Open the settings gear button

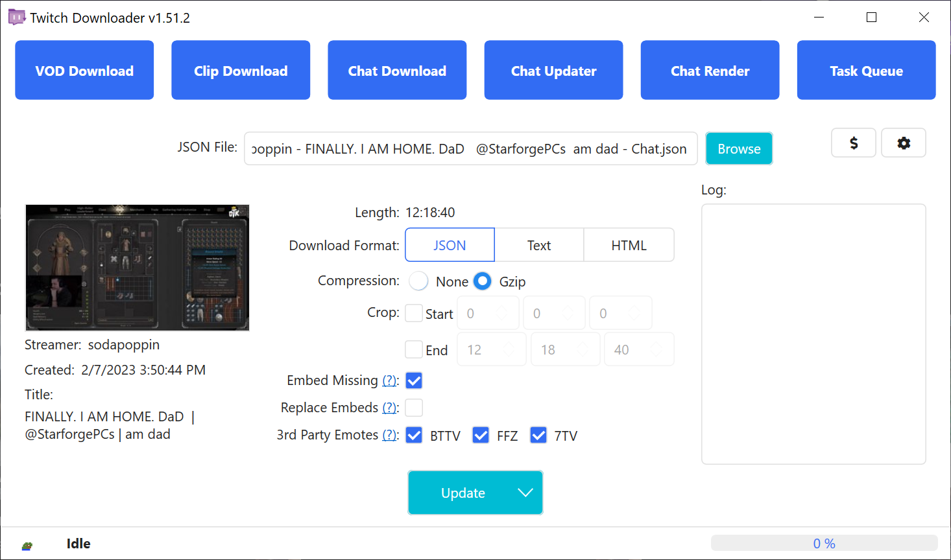click(904, 143)
